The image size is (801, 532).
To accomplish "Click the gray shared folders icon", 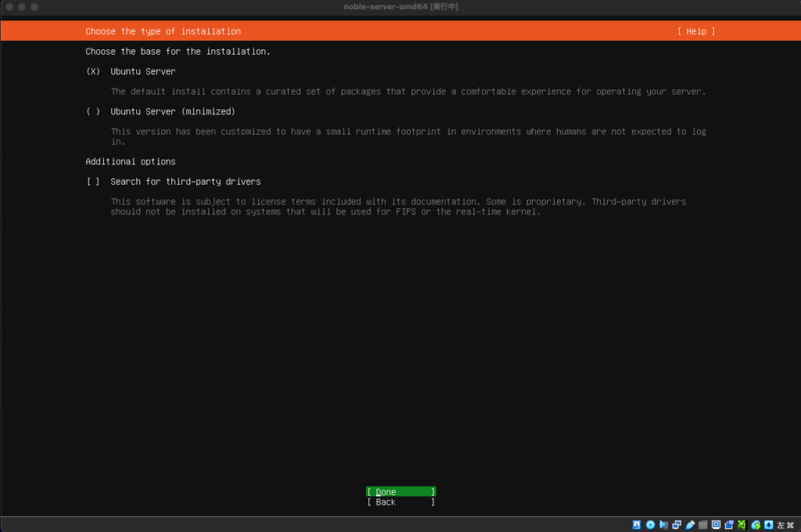I will (703, 525).
